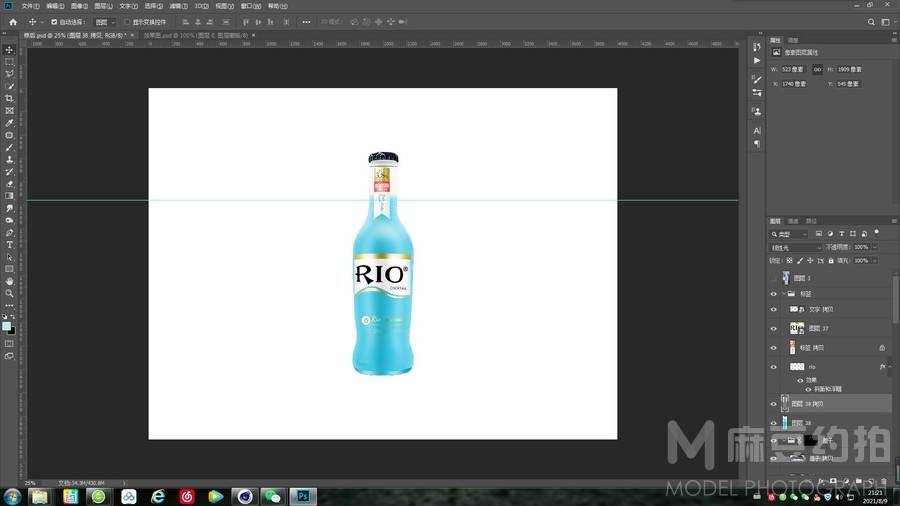Open the Actions panel play icon

(757, 60)
